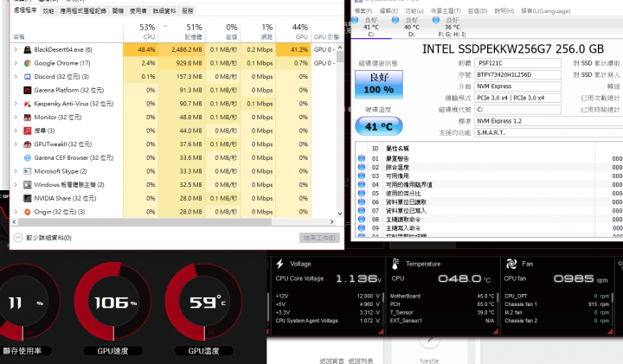Click the process list scroll-down arrow

coord(340,214)
